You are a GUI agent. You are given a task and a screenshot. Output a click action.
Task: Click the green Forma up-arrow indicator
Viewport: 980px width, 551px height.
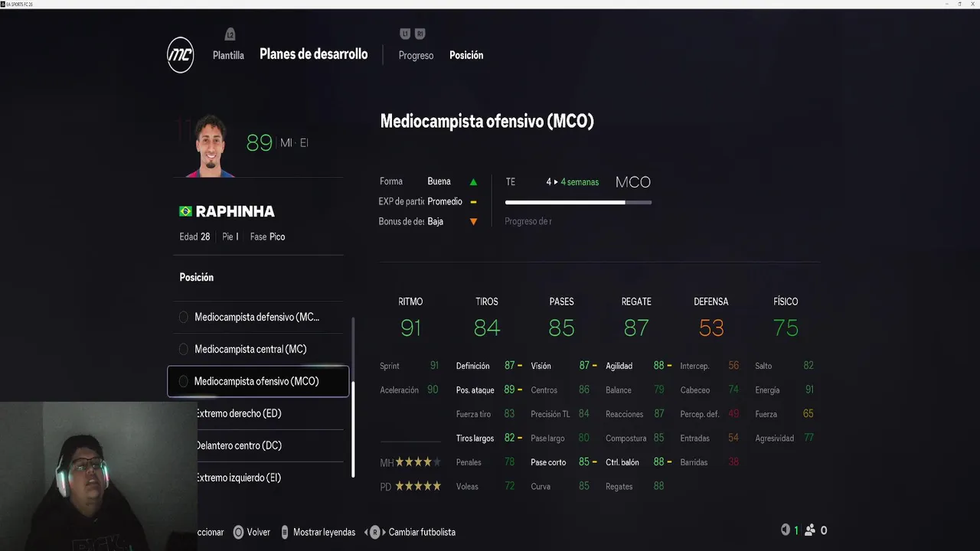coord(473,182)
